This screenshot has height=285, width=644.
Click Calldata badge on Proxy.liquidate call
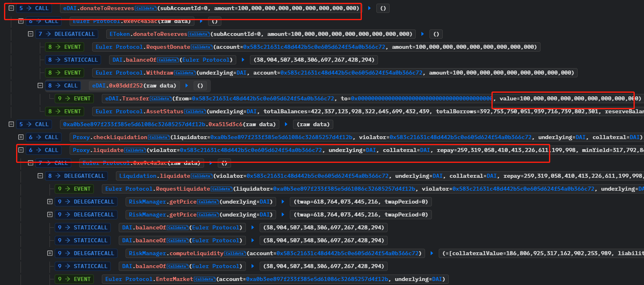coord(135,150)
